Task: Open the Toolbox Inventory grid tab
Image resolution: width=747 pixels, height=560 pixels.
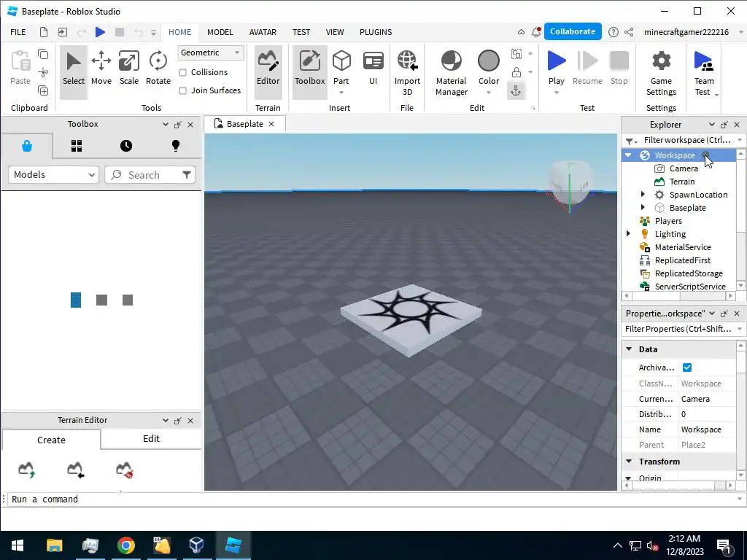Action: coord(76,146)
